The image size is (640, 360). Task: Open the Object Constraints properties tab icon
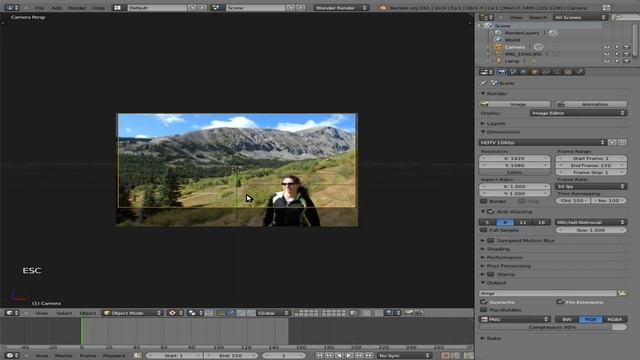click(x=546, y=72)
